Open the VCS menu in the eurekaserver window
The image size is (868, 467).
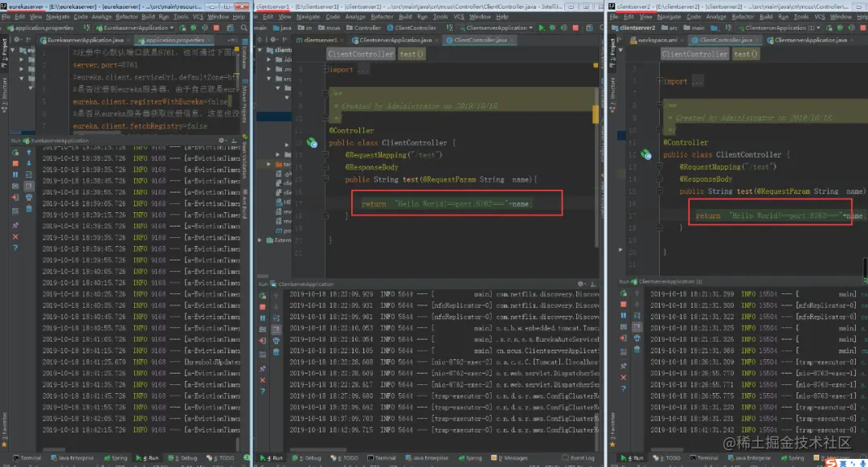199,17
